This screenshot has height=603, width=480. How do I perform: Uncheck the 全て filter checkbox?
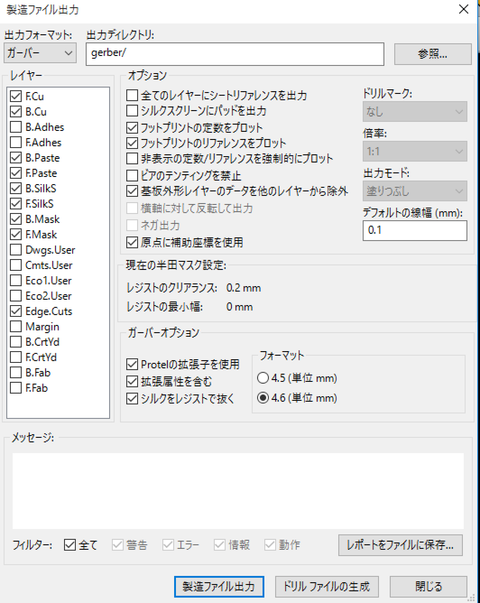(70, 545)
